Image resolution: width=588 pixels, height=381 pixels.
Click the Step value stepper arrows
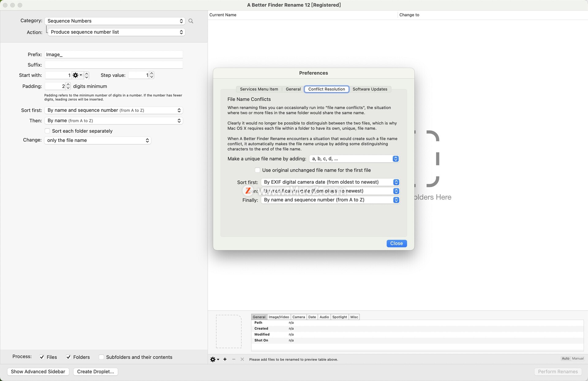coord(152,75)
